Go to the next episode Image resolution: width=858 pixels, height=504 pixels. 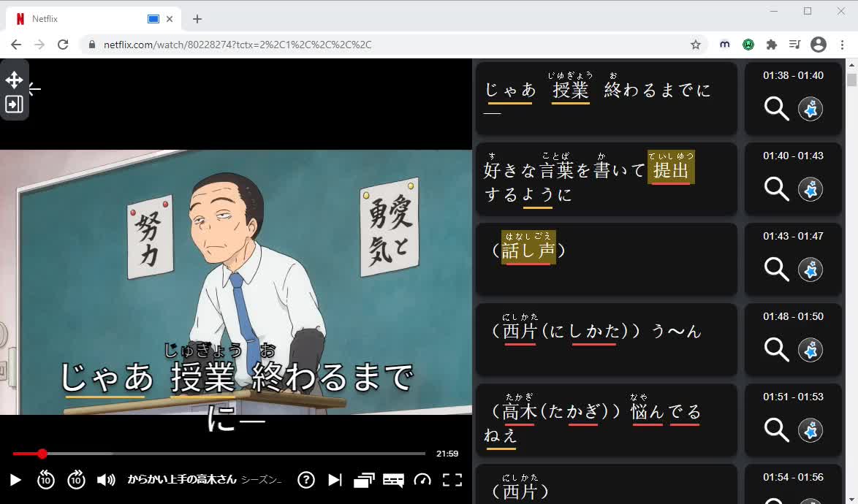335,480
